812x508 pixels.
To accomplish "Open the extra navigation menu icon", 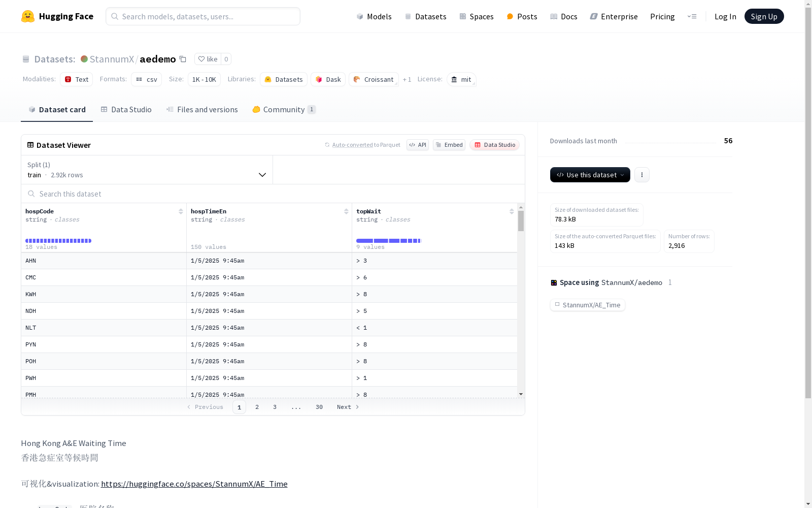I will pyautogui.click(x=692, y=16).
